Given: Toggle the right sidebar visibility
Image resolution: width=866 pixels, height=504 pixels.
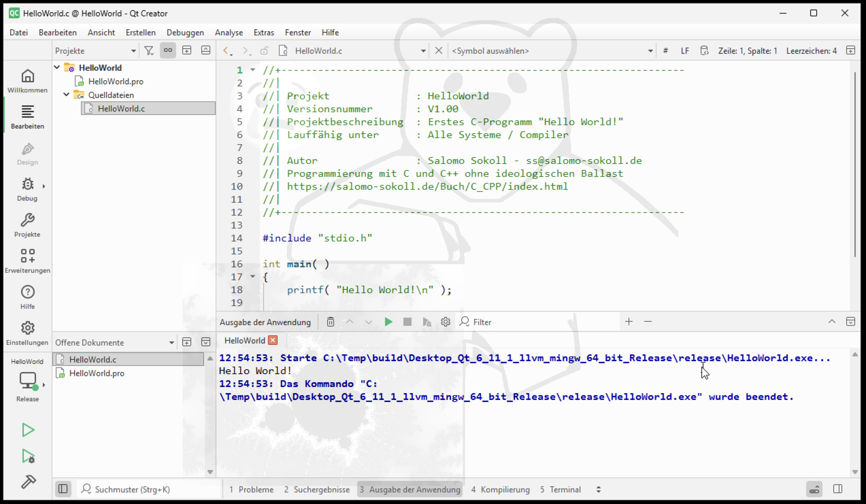Looking at the screenshot, I should coord(838,489).
